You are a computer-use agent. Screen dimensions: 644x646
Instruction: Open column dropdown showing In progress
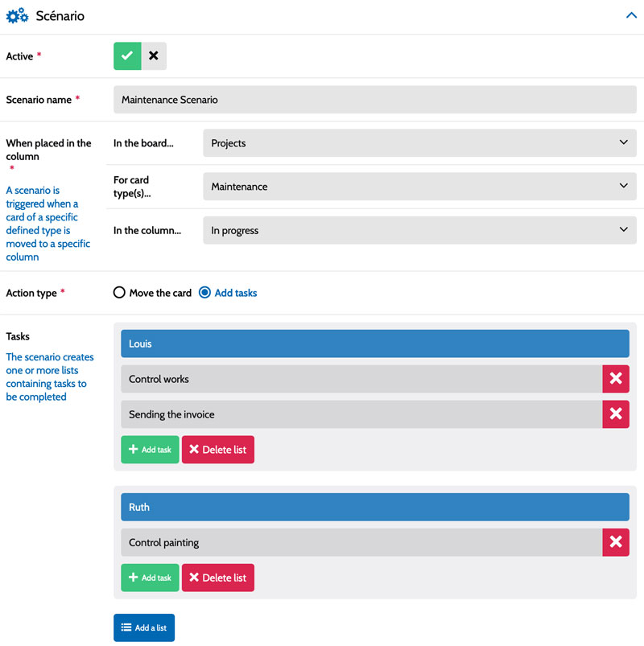coord(419,230)
